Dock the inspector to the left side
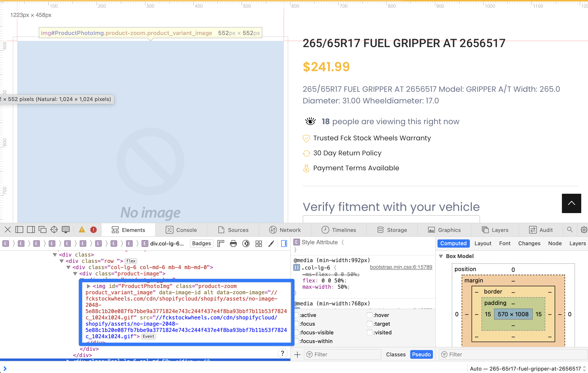 pos(19,230)
